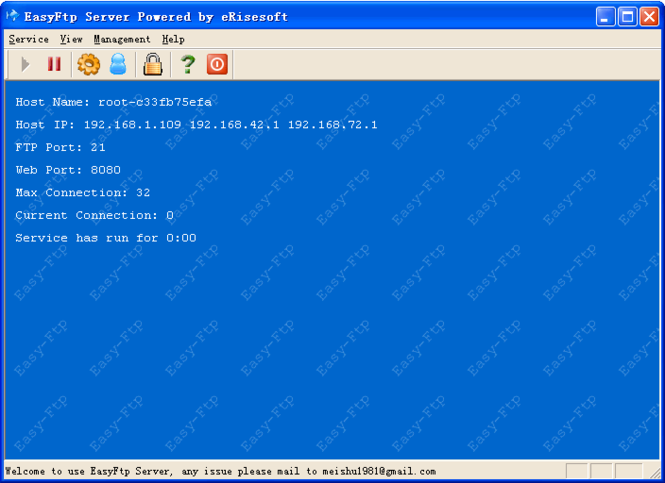
Task: Maximize the EasyFtp Server window
Action: pos(627,17)
